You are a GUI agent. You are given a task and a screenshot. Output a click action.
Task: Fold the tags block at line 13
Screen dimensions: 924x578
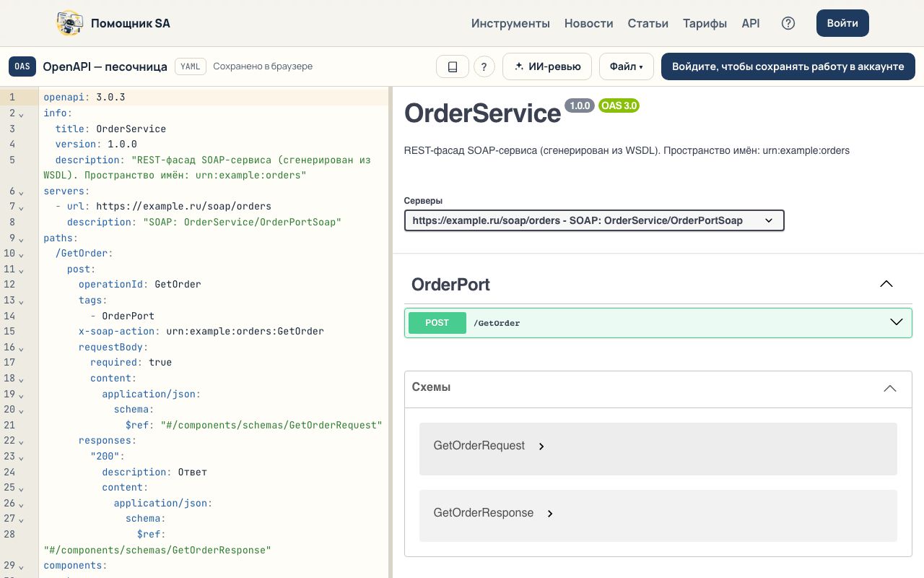click(22, 301)
